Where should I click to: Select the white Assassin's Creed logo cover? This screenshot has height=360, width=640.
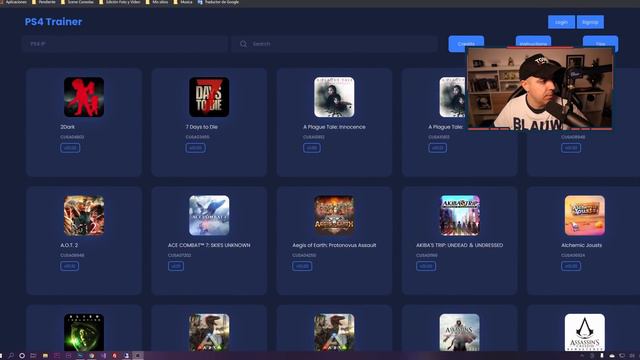[x=584, y=332]
